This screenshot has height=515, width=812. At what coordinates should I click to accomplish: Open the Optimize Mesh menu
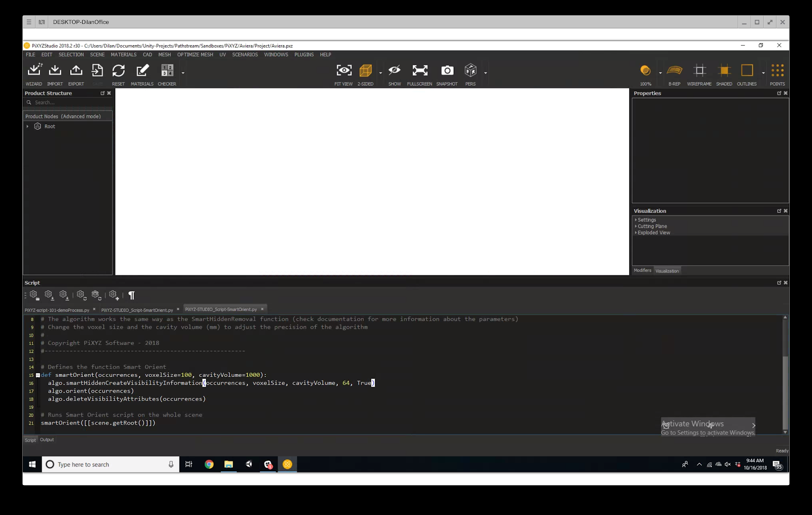[x=195, y=55]
